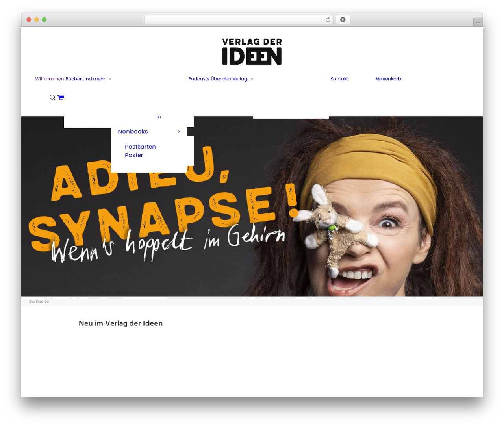Click the Adieu, Synapse! banner image
504x427 pixels.
(x=252, y=206)
